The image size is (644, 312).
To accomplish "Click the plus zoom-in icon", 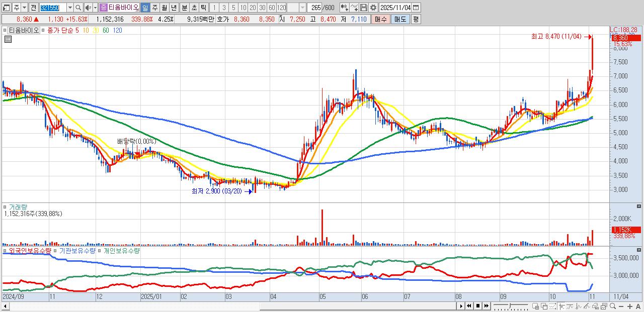I will [629, 306].
